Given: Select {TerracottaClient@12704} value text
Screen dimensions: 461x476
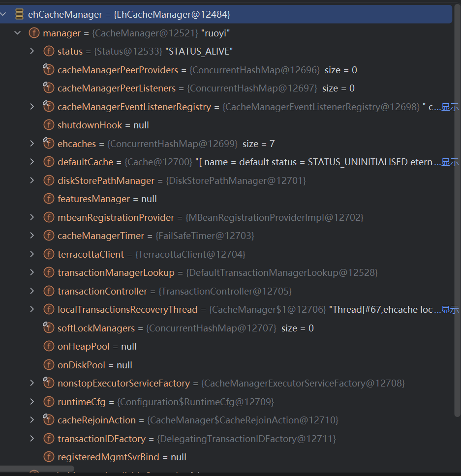Looking at the screenshot, I should [x=190, y=254].
